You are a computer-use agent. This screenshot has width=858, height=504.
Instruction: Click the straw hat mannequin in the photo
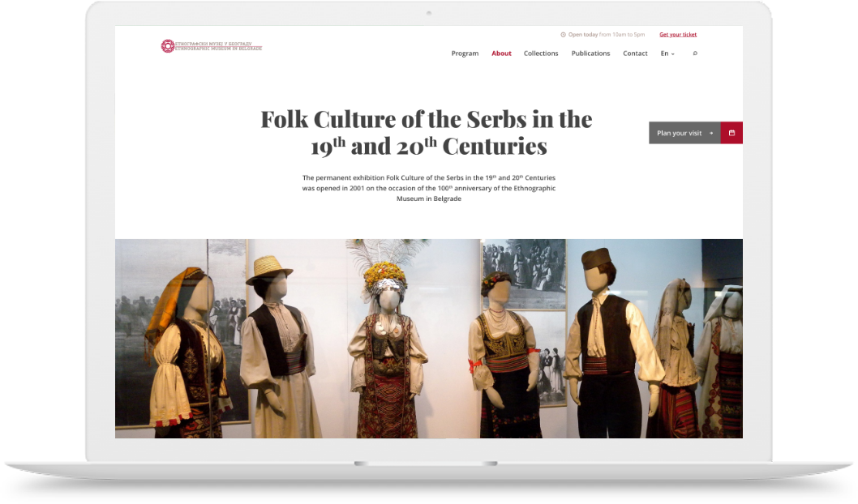pyautogui.click(x=278, y=345)
